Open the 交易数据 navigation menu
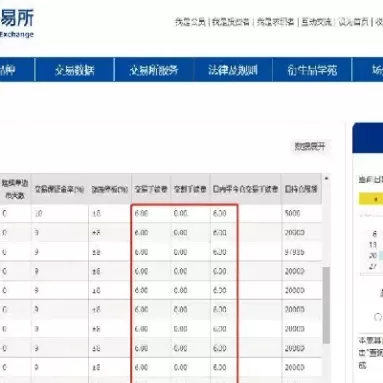This screenshot has height=383, width=383. [75, 70]
